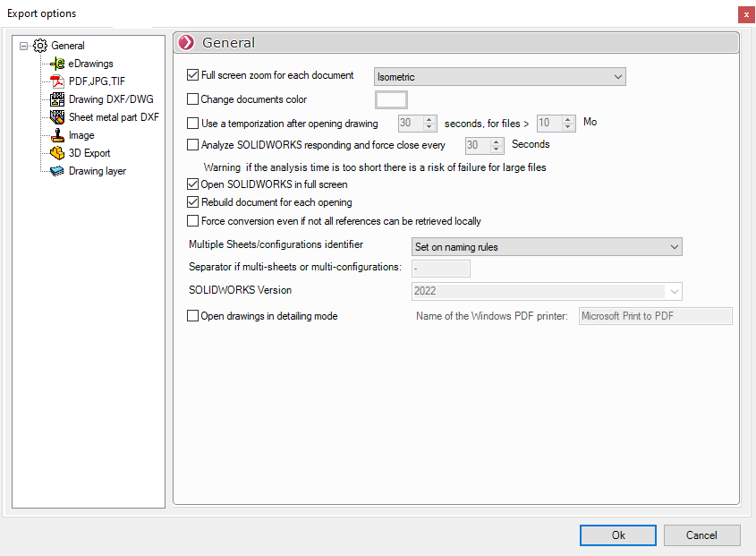The height and width of the screenshot is (556, 756).
Task: Disable Full screen zoom for each document
Action: click(192, 76)
